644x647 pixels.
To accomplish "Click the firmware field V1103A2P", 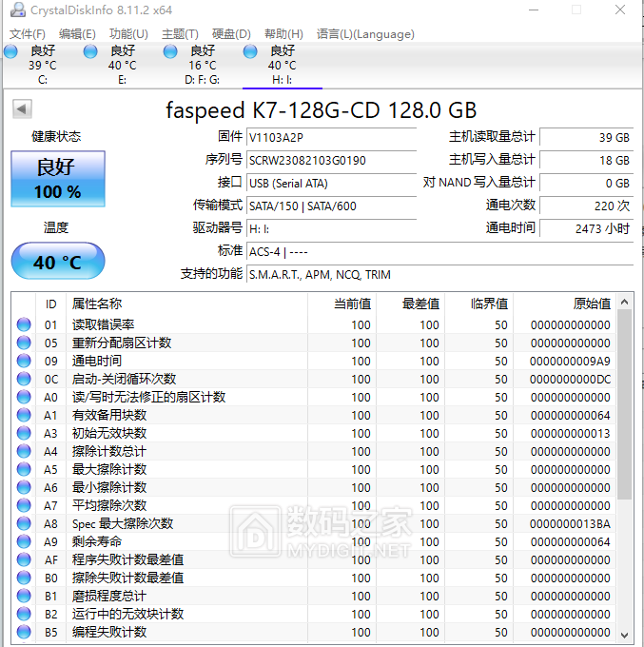I will tap(331, 137).
